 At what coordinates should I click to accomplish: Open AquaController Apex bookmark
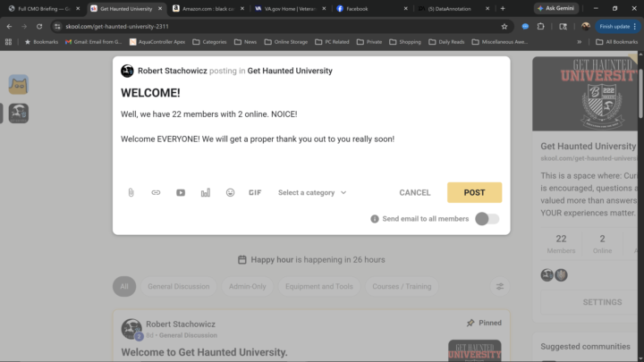coord(157,42)
